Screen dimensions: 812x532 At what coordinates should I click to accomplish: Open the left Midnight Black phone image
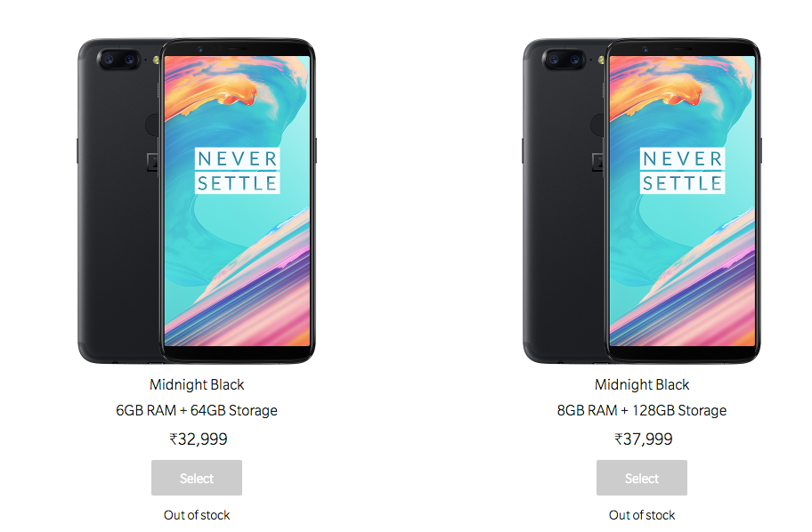(197, 201)
